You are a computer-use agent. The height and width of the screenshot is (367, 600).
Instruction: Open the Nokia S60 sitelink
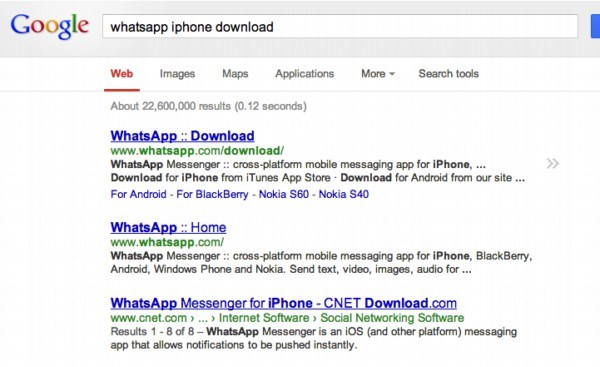tap(284, 194)
